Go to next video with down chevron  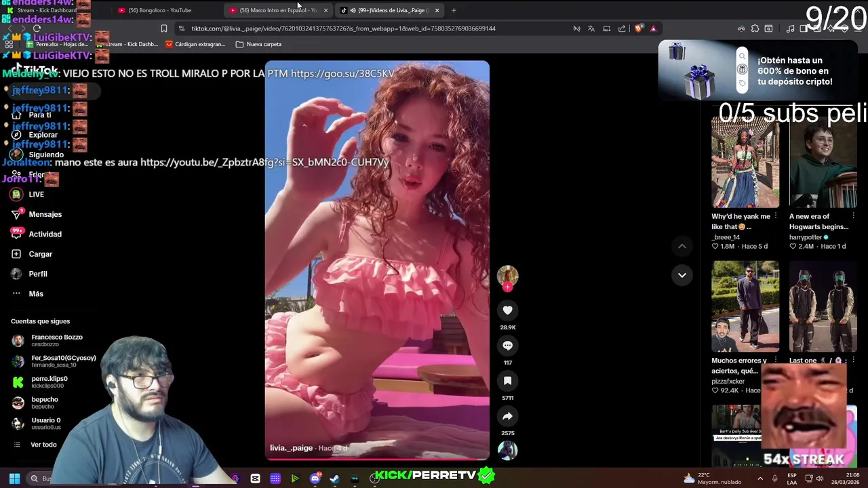pyautogui.click(x=682, y=274)
